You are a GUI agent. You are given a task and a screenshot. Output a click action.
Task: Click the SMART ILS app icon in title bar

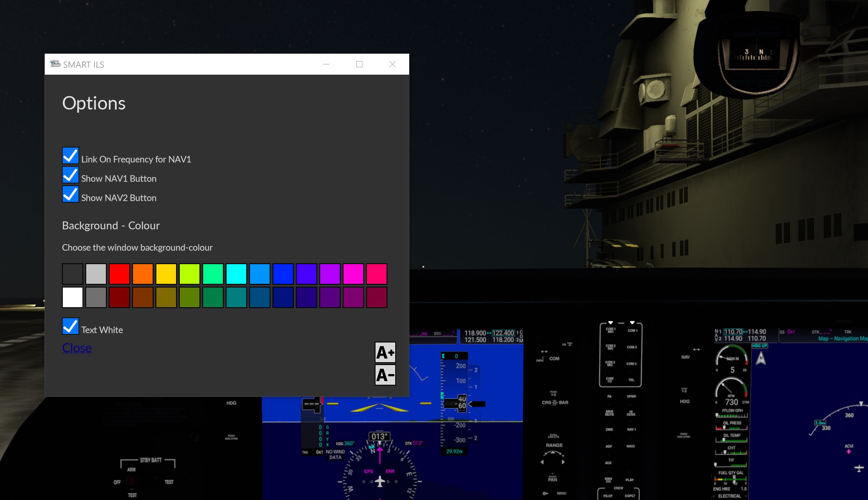55,64
